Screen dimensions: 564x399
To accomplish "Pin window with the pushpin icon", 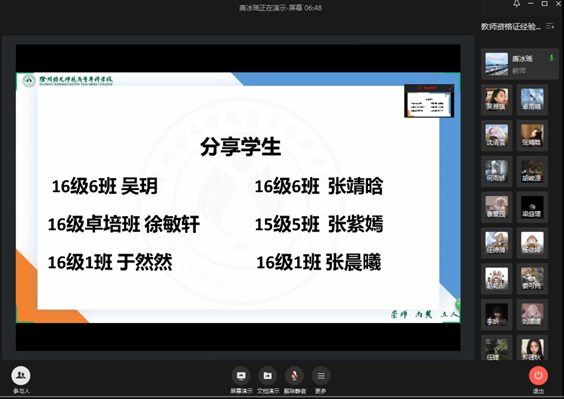I will tap(517, 4).
